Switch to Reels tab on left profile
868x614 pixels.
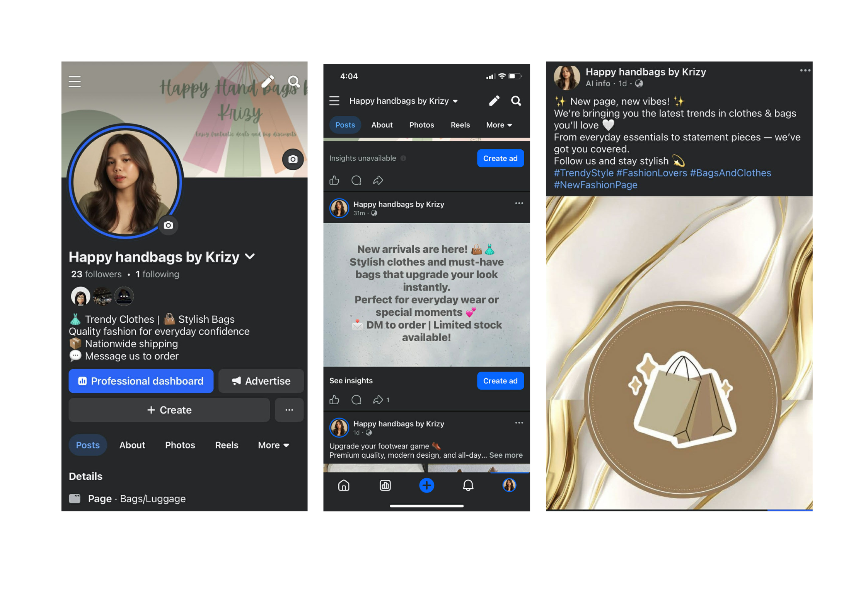pyautogui.click(x=227, y=445)
